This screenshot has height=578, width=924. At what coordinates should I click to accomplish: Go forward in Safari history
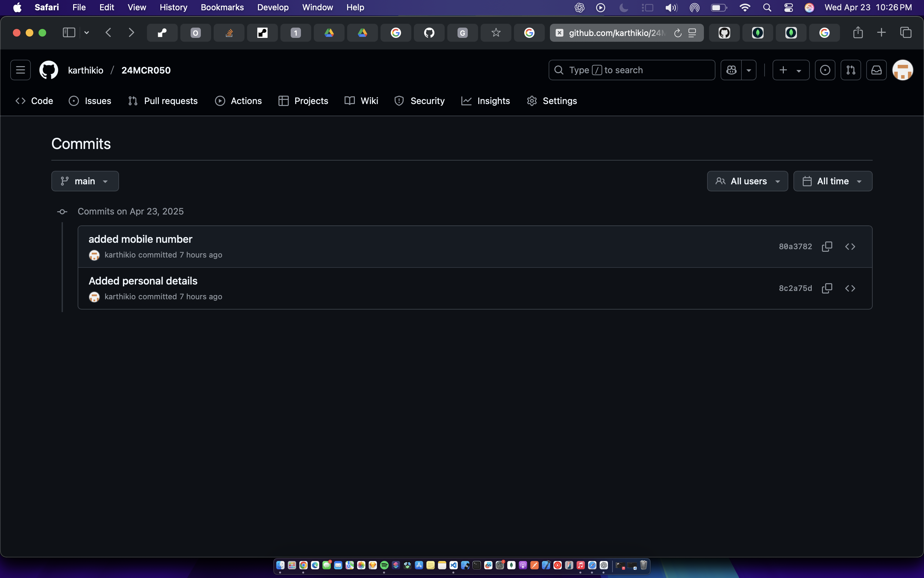131,32
